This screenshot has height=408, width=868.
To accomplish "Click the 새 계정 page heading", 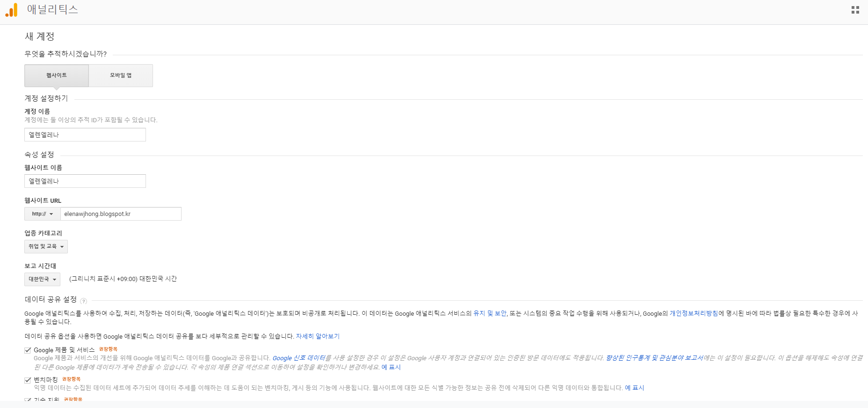I will pos(40,37).
